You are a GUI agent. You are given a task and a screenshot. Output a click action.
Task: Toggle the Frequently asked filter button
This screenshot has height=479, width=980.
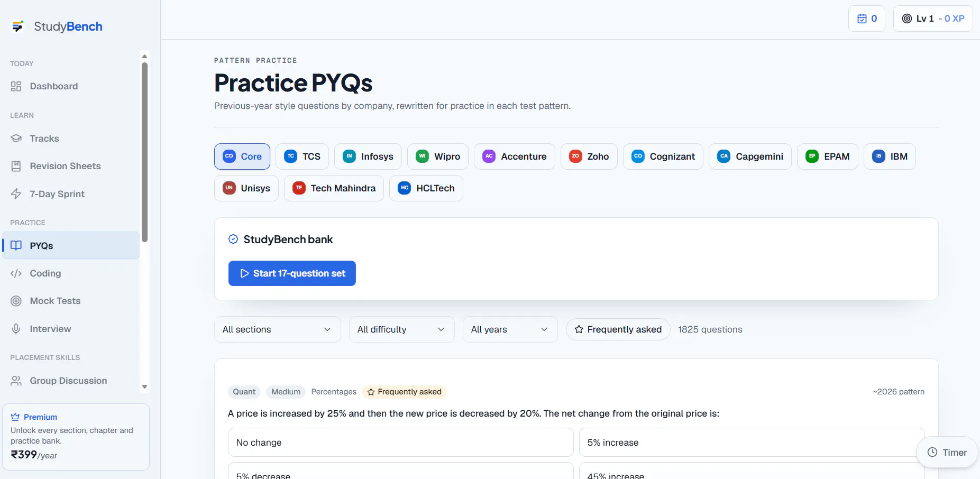tap(618, 329)
